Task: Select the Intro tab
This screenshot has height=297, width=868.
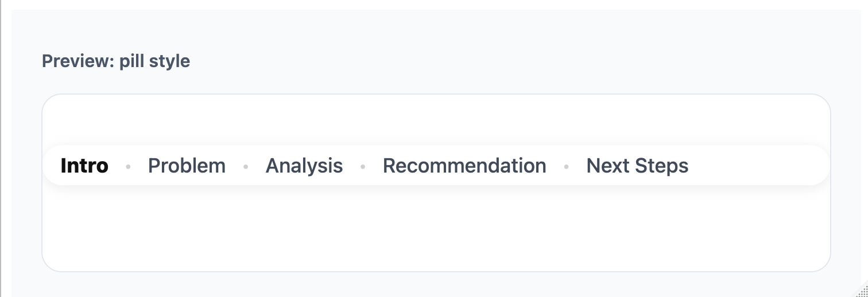Action: 84,166
